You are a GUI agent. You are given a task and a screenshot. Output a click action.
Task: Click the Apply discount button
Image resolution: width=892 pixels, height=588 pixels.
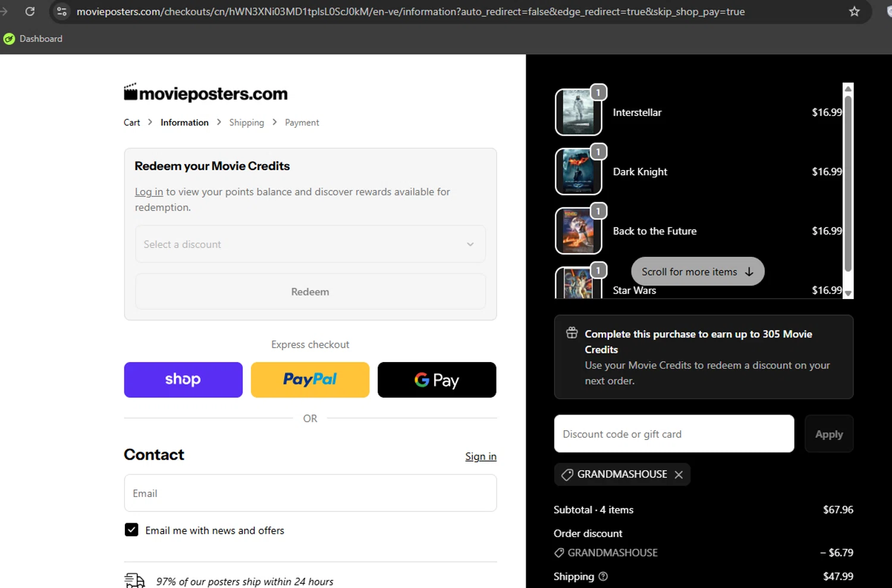coord(829,434)
